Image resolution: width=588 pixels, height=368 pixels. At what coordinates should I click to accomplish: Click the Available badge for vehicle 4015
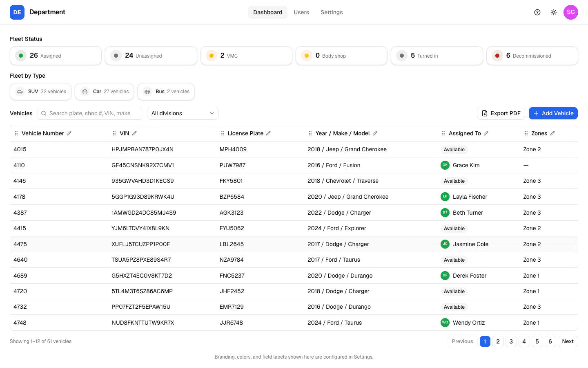coord(454,150)
